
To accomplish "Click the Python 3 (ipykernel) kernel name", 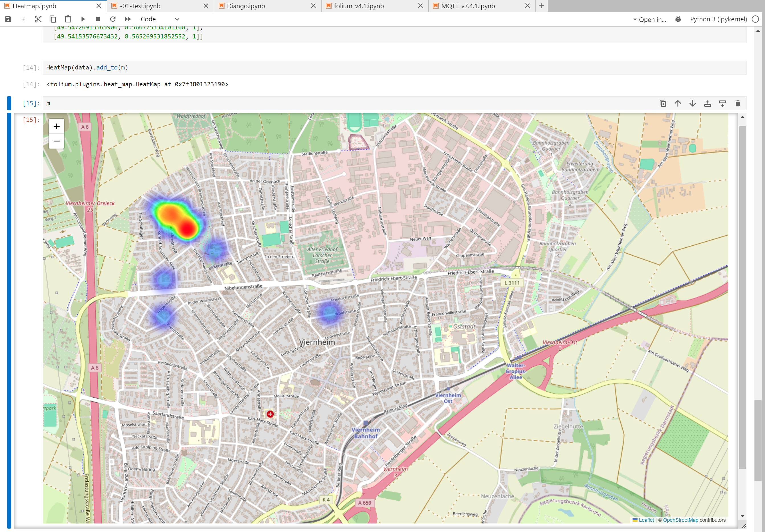I will click(x=718, y=19).
